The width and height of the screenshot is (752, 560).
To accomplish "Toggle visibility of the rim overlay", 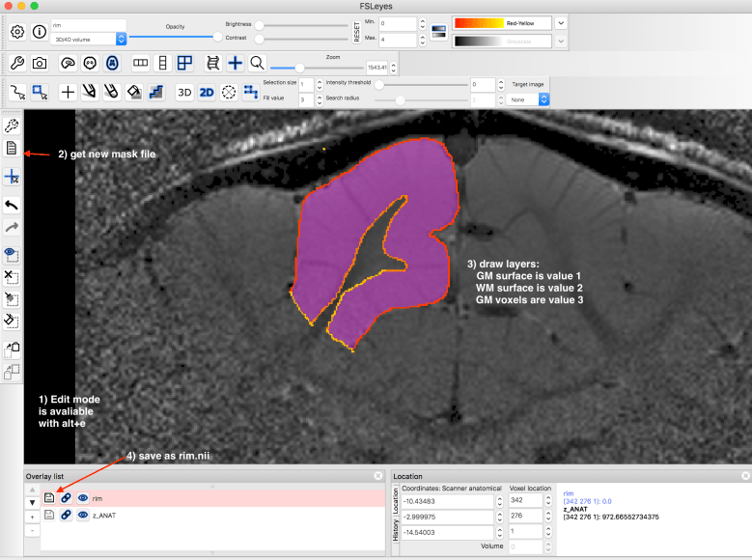I will click(x=83, y=498).
